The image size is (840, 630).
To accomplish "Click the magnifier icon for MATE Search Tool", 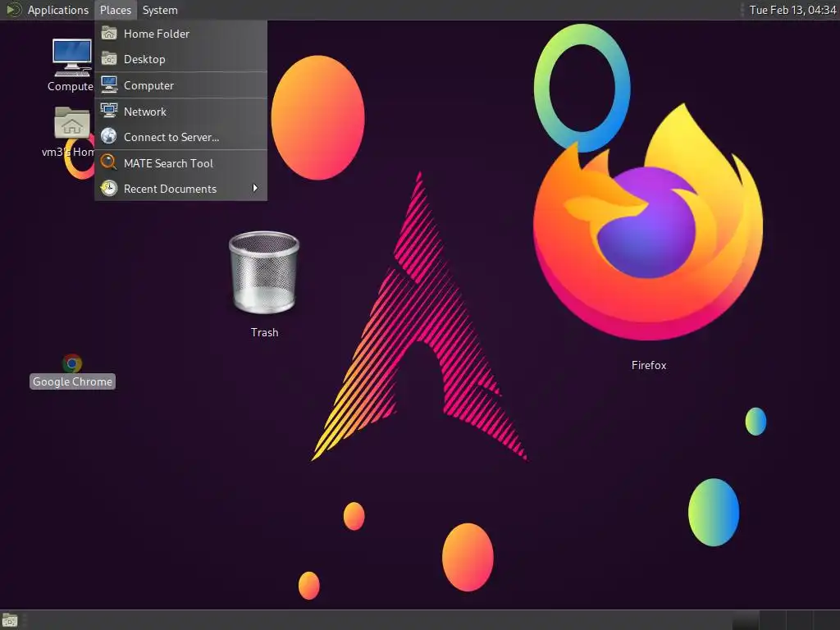I will (109, 162).
